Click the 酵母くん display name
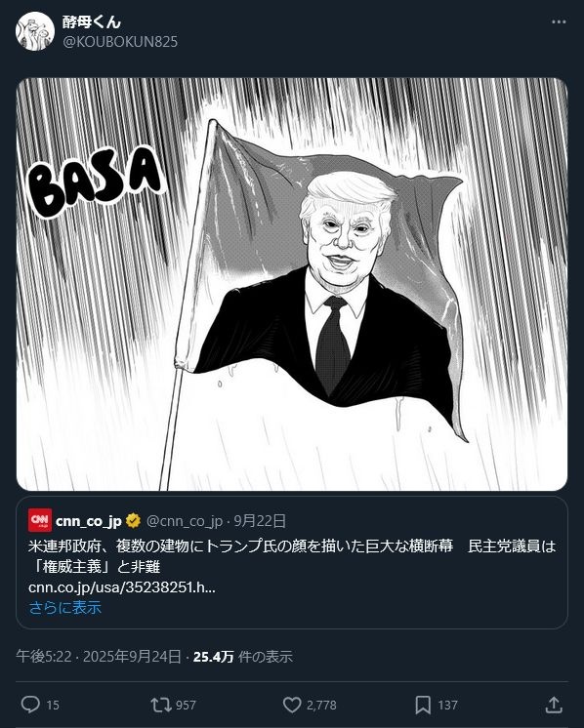 (x=92, y=21)
